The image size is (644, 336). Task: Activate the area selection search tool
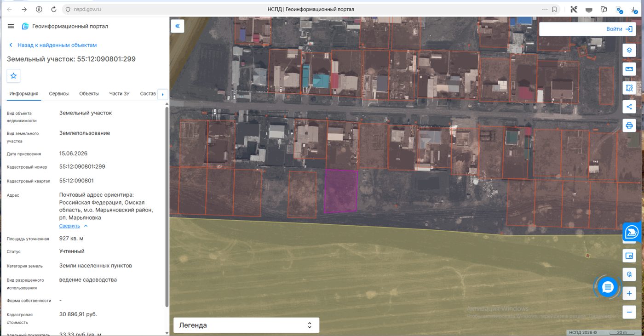pos(629,88)
